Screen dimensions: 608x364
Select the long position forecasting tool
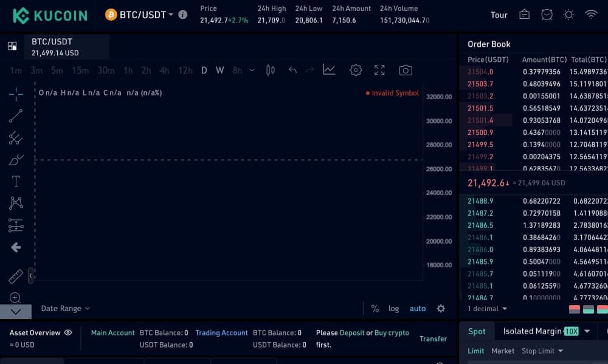(16, 225)
